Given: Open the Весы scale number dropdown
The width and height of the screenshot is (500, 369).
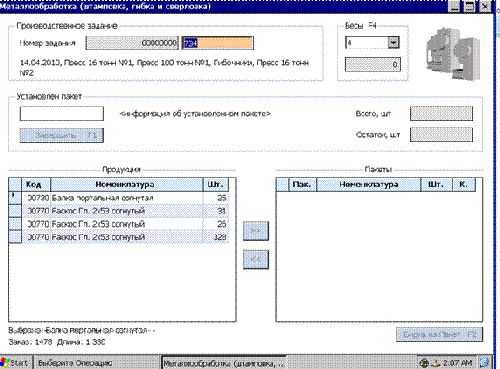Looking at the screenshot, I should [x=393, y=43].
